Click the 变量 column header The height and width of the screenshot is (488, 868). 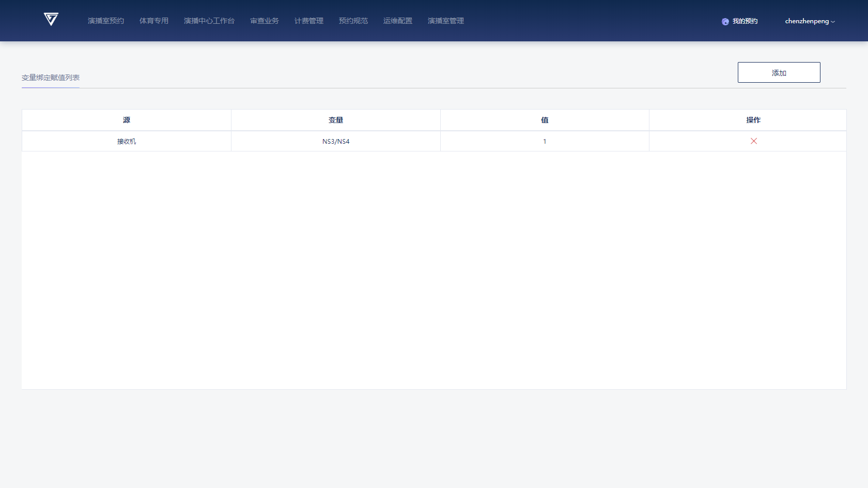[336, 120]
